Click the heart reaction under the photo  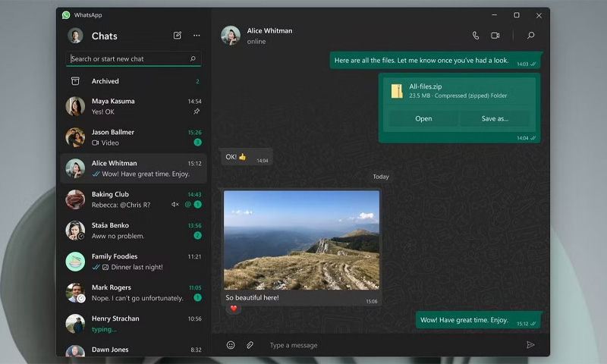(x=234, y=309)
